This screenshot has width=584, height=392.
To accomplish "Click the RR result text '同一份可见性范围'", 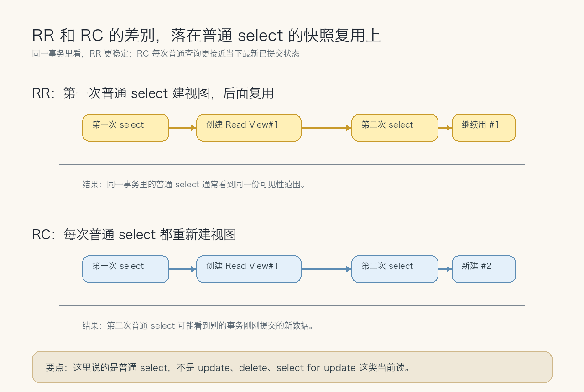I will click(x=194, y=184).
